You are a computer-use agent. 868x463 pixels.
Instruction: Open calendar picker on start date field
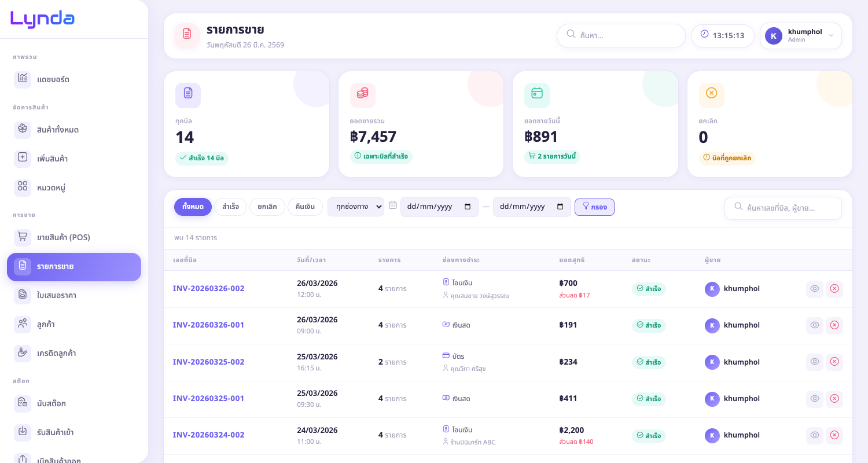coord(468,207)
